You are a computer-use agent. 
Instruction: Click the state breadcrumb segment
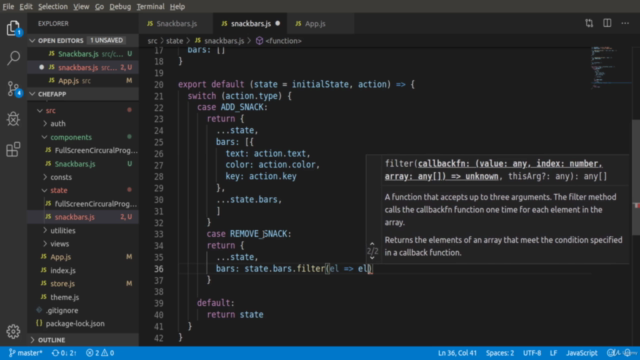(x=175, y=41)
